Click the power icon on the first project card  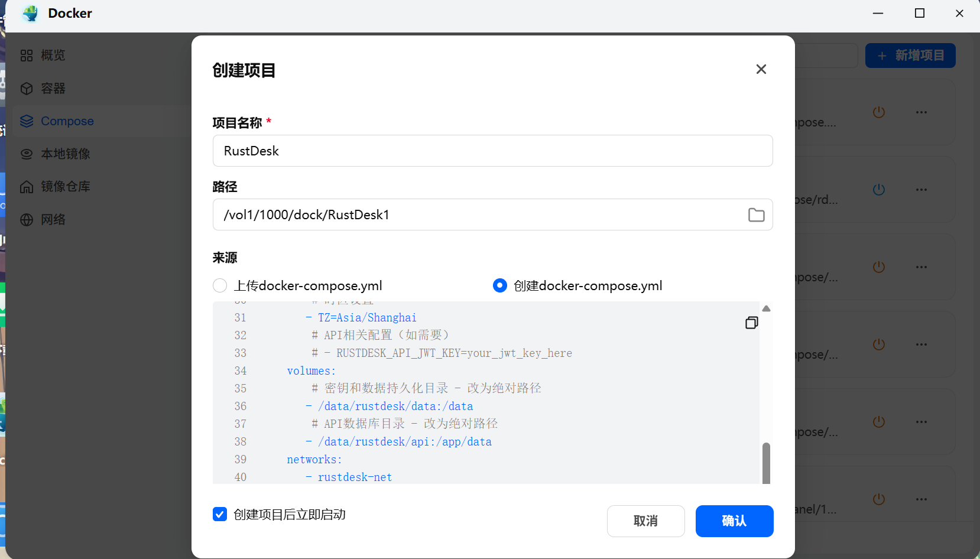point(878,112)
